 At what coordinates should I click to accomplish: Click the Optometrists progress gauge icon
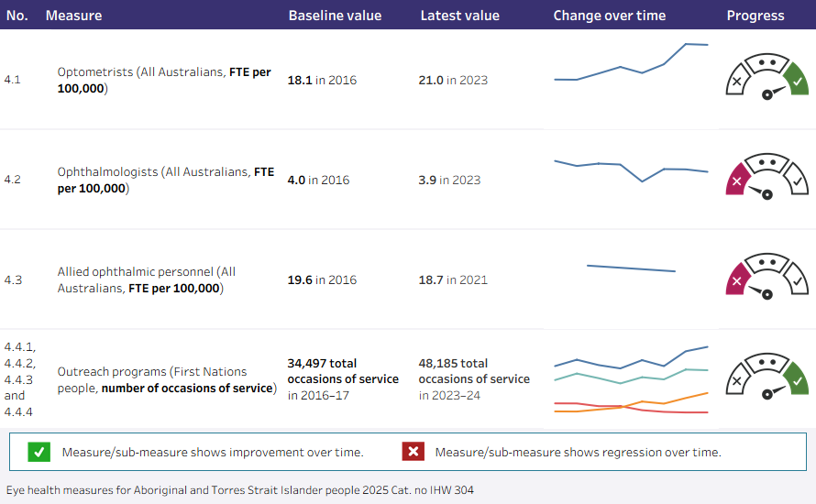(x=767, y=76)
